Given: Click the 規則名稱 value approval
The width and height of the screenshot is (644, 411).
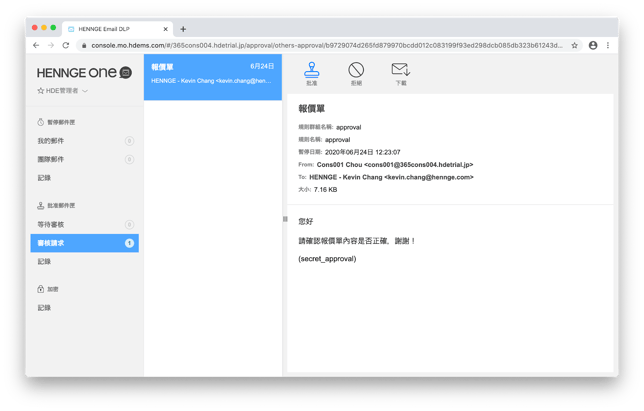Looking at the screenshot, I should point(338,140).
